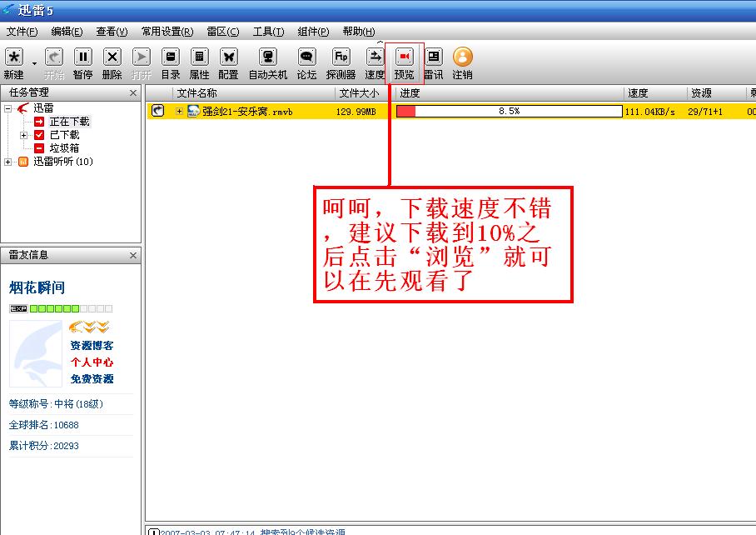This screenshot has width=756, height=535.
Task: Click the 个人中心 link
Action: (x=92, y=362)
